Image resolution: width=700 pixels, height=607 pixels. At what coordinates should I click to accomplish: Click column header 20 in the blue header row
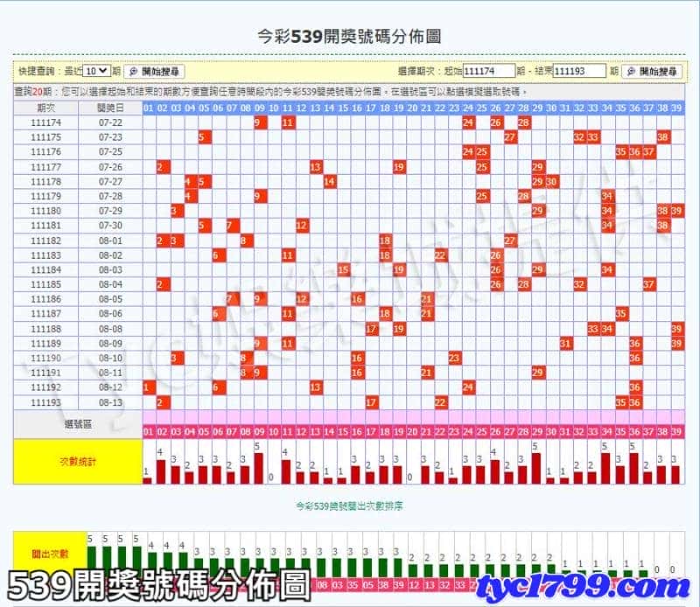(x=412, y=108)
